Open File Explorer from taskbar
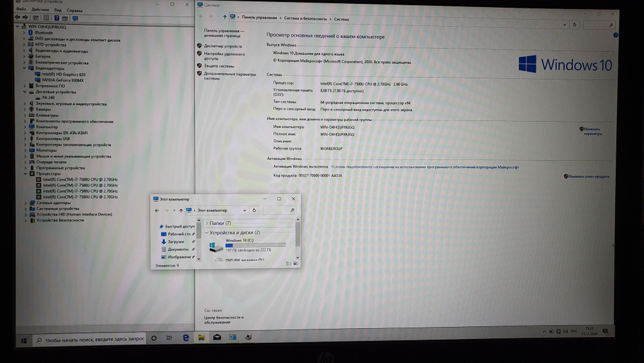Image resolution: width=644 pixels, height=363 pixels. pyautogui.click(x=201, y=337)
